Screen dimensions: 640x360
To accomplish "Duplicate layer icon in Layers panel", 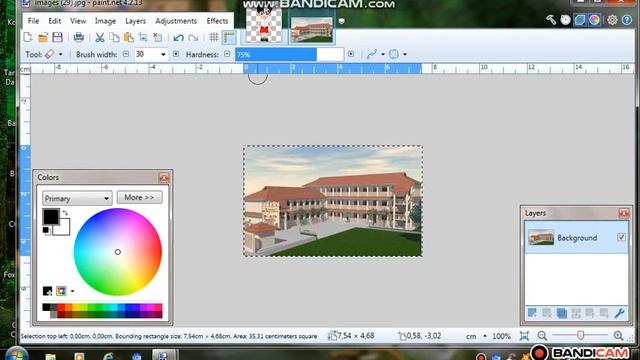I will (x=562, y=313).
